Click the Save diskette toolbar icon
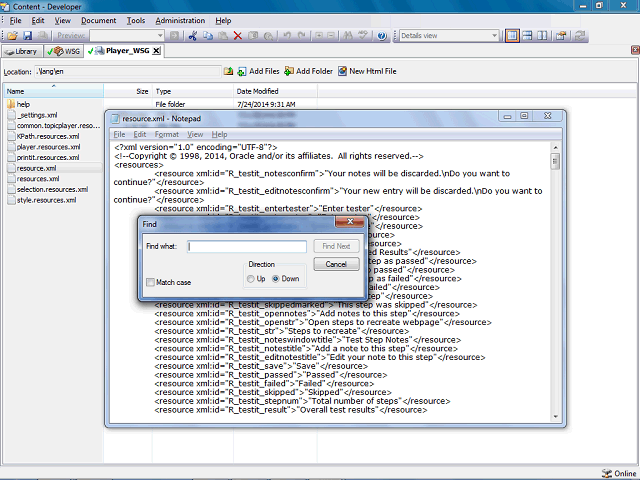The image size is (640, 480). pyautogui.click(x=27, y=36)
